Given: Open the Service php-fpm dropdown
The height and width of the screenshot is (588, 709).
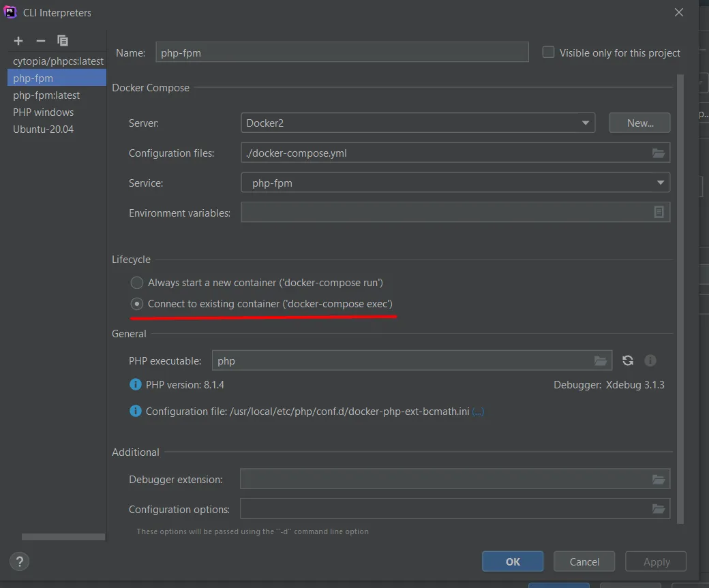Looking at the screenshot, I should pyautogui.click(x=455, y=183).
